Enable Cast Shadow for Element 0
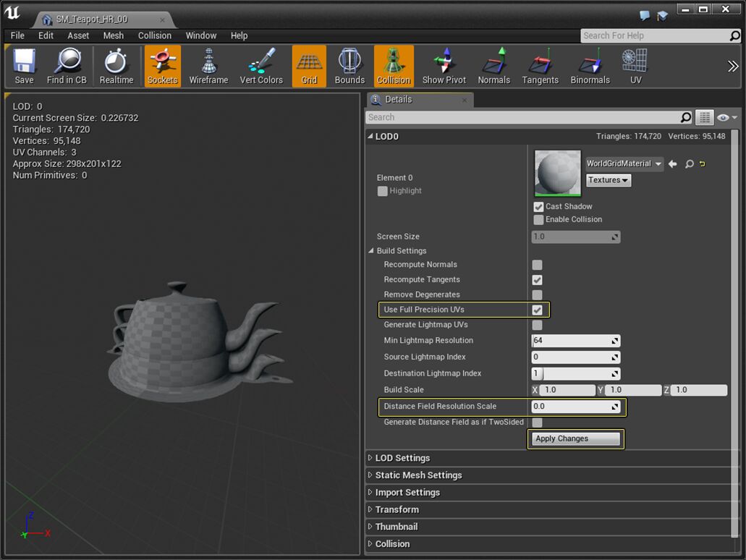This screenshot has width=746, height=560. pos(538,206)
